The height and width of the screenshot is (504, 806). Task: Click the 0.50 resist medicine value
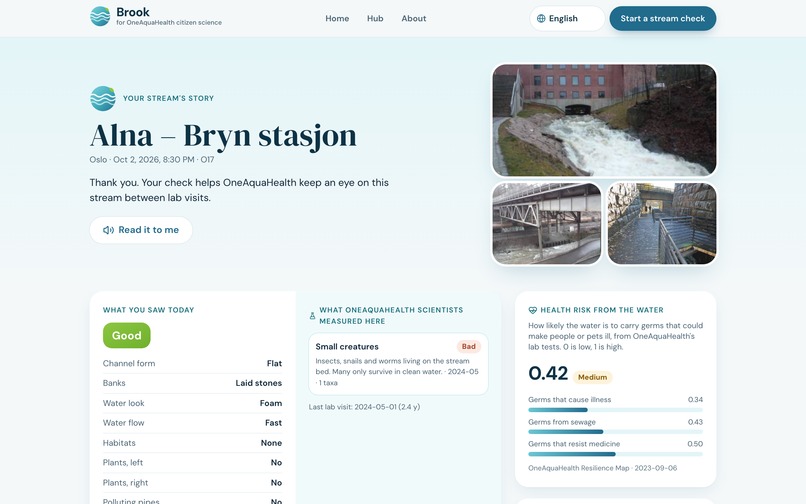[x=695, y=444]
